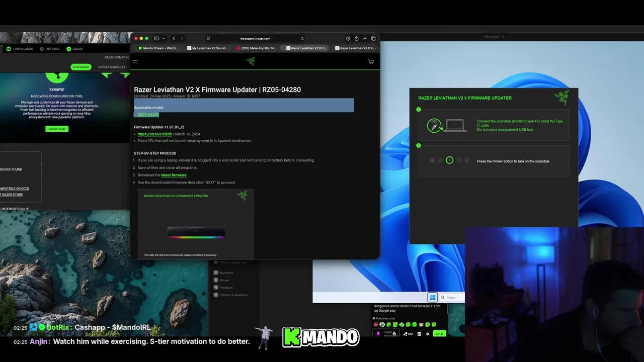This screenshot has width=644, height=362.
Task: Click the latest firmware download link
Action: pyautogui.click(x=174, y=175)
